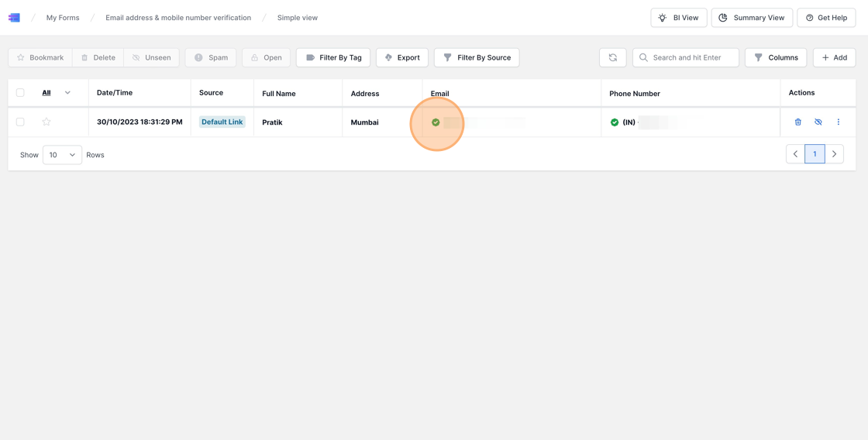Delete Pratik's entry using trash icon
This screenshot has width=868, height=440.
(797, 122)
